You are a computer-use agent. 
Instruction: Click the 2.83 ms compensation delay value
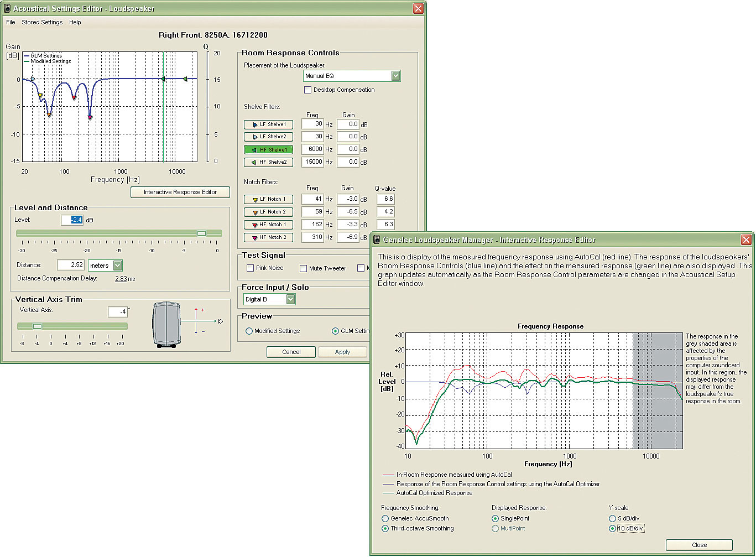(121, 279)
